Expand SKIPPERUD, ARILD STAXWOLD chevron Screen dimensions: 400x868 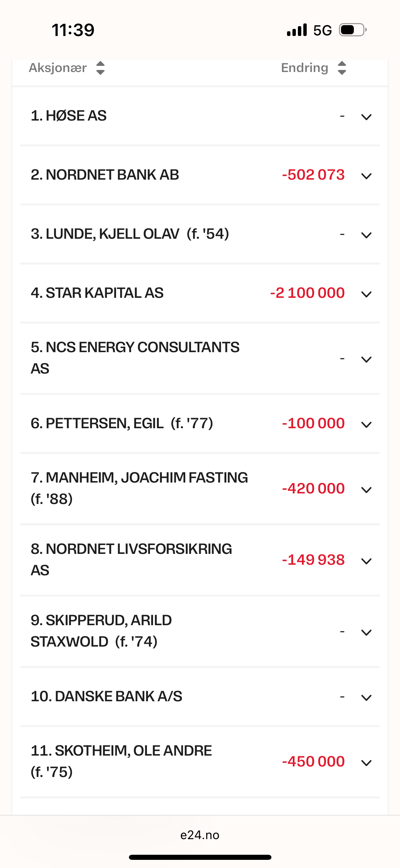point(366,633)
